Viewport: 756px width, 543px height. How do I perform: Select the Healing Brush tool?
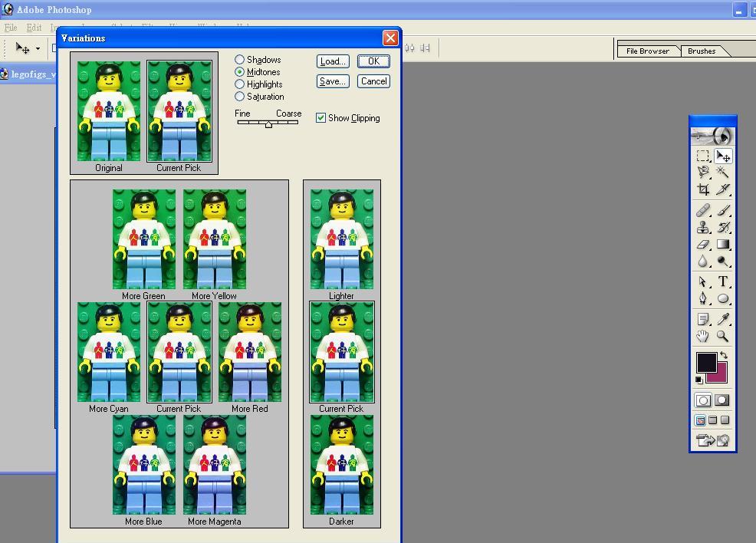703,210
